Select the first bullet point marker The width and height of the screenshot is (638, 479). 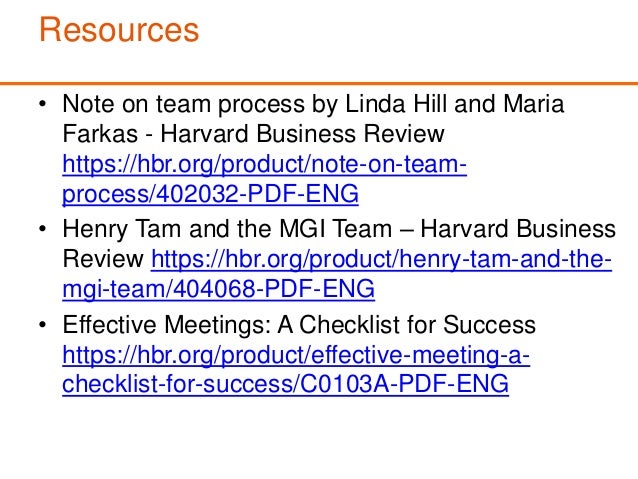[x=44, y=107]
